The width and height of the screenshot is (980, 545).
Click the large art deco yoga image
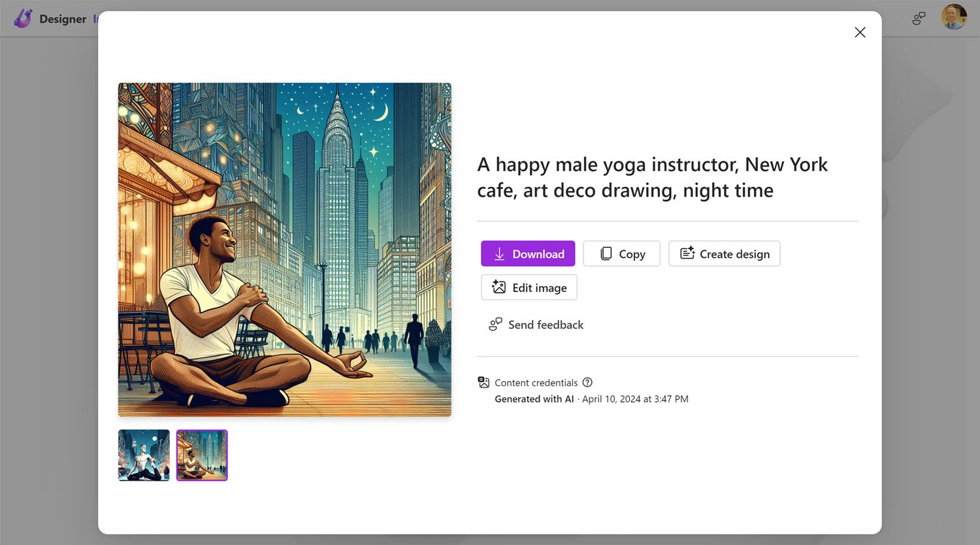click(284, 249)
